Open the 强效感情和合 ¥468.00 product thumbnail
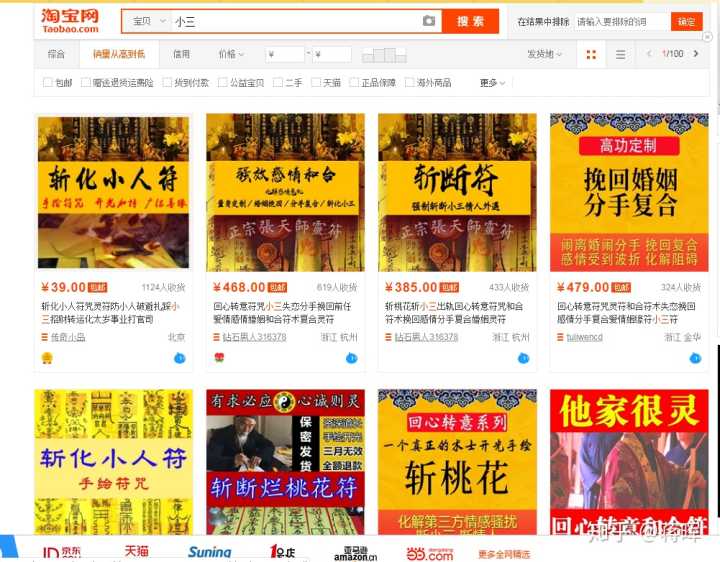 (285, 192)
